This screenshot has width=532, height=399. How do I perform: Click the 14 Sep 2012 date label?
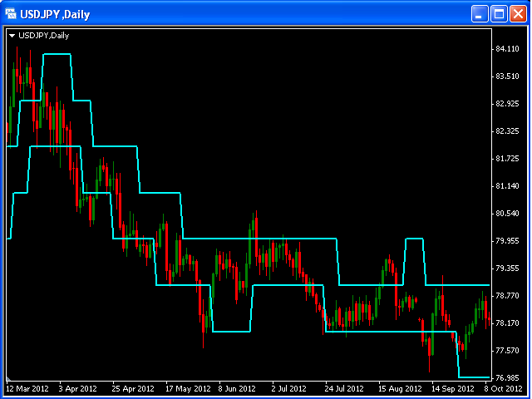coord(452,389)
